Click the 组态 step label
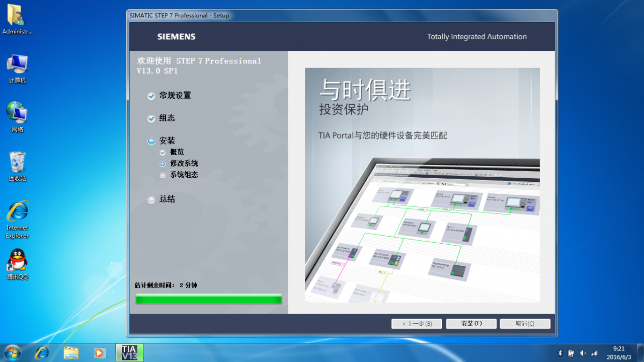Screen dimensions: 644x362 pyautogui.click(x=167, y=118)
